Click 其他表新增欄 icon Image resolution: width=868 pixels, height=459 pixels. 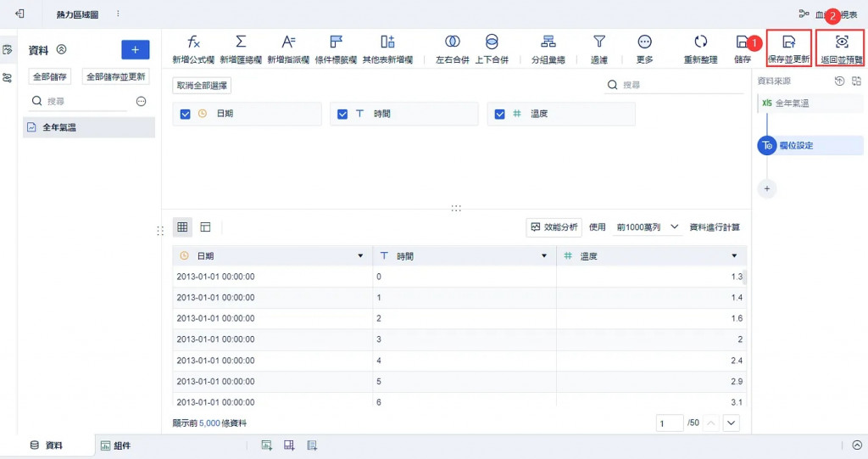point(387,42)
